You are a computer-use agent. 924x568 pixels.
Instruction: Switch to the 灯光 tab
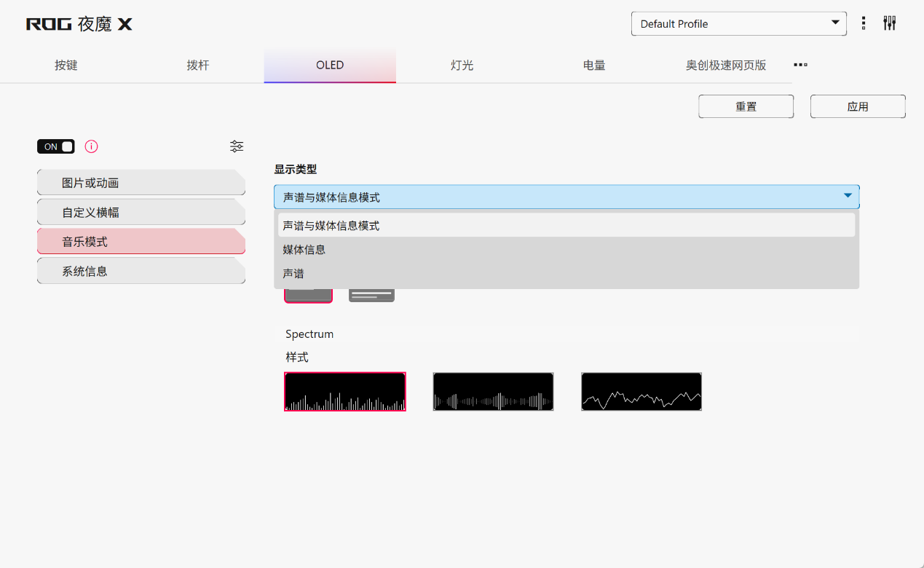[x=462, y=66]
